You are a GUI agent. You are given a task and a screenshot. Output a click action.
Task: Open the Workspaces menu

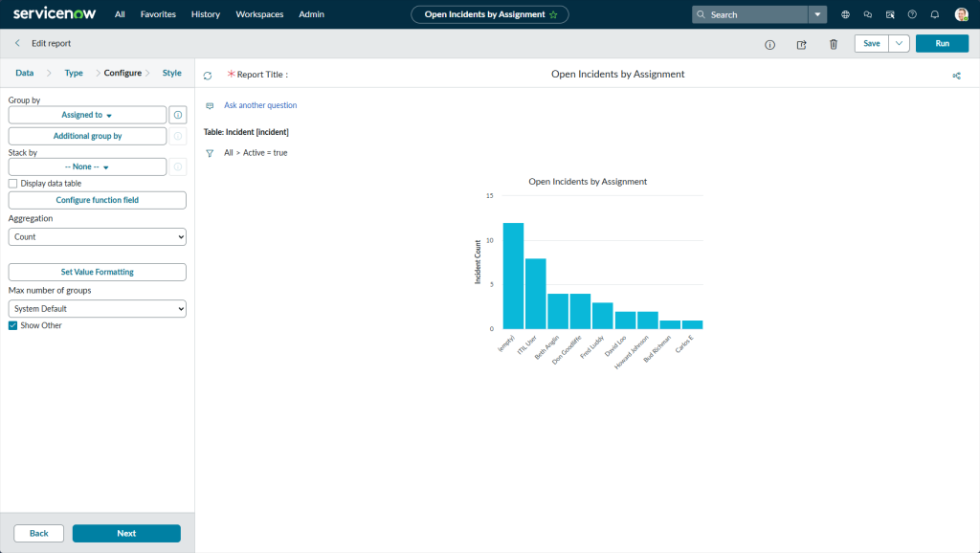click(259, 14)
